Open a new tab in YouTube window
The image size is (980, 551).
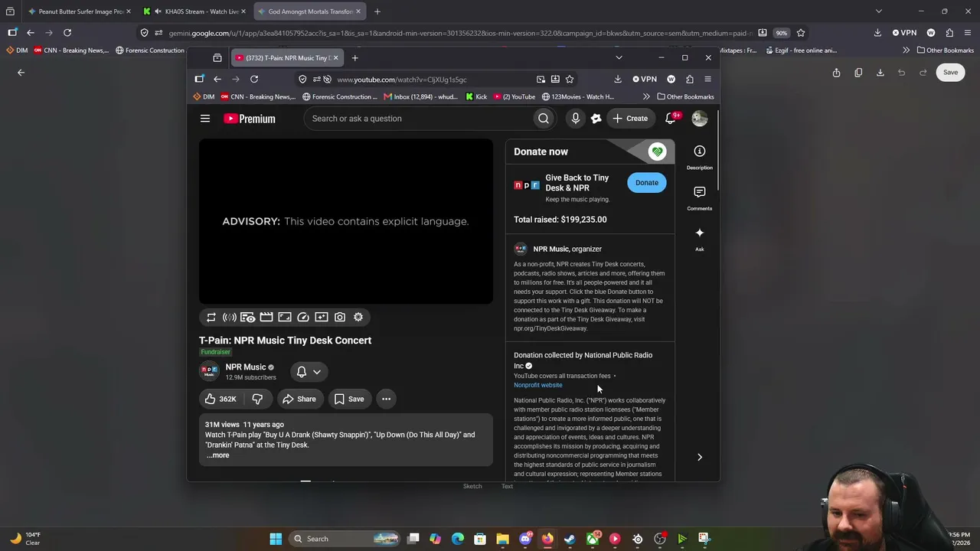354,58
